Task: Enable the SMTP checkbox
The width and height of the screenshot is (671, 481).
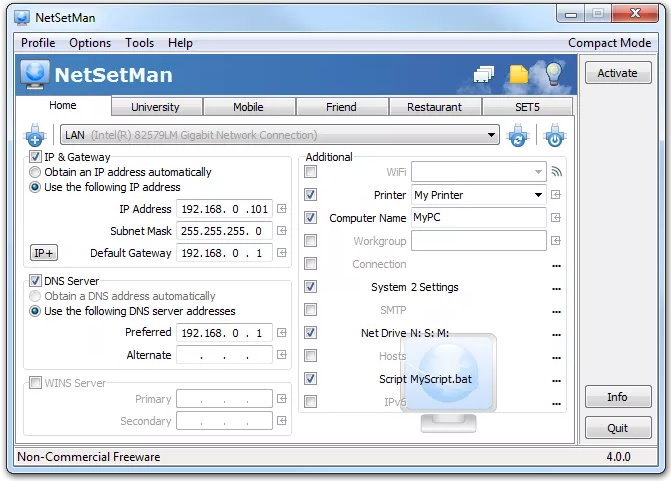Action: pyautogui.click(x=311, y=309)
